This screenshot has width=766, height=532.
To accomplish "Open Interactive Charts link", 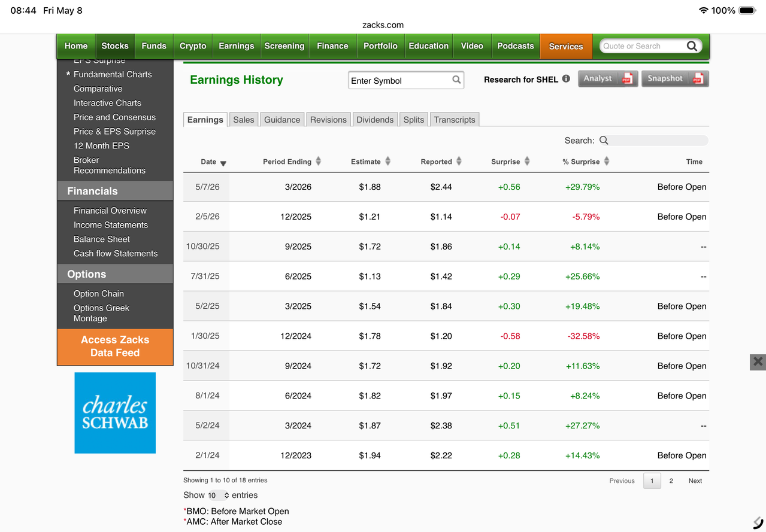I will click(107, 103).
